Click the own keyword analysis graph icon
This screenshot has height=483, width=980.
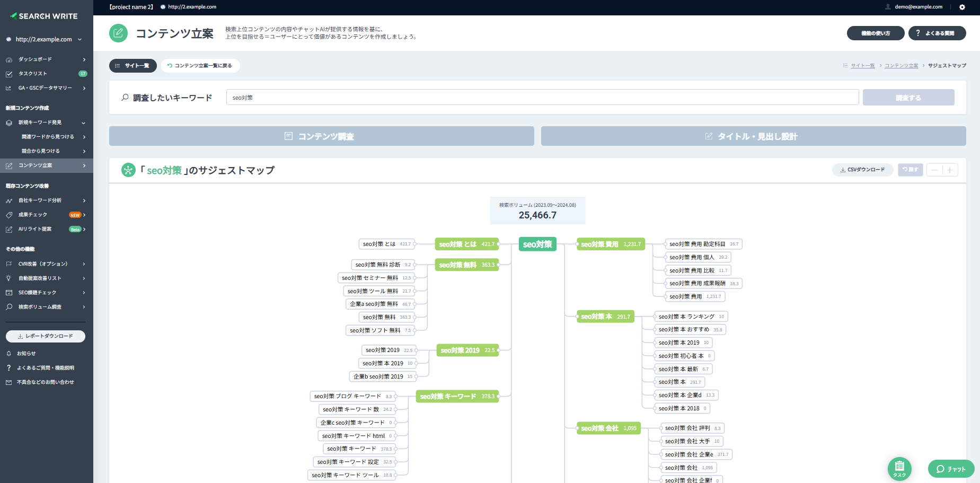pyautogui.click(x=9, y=200)
